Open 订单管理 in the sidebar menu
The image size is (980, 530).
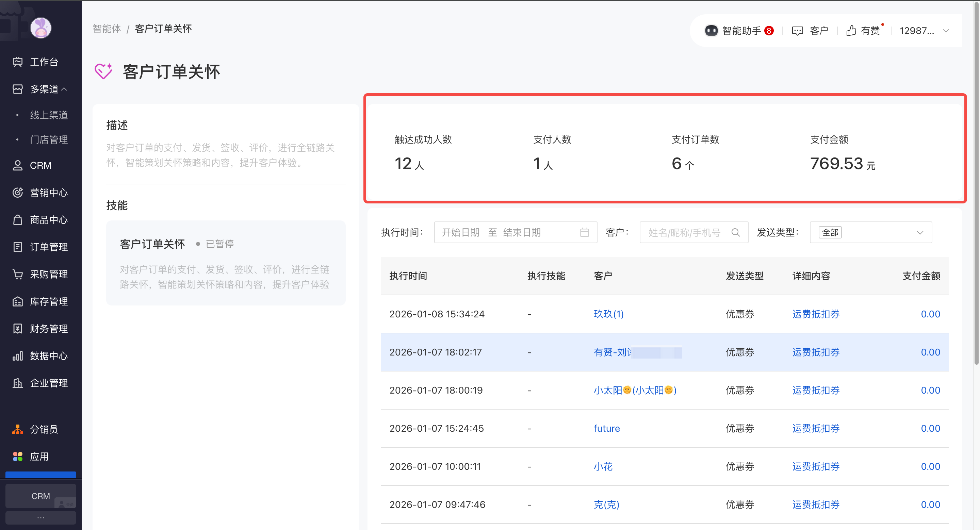[x=49, y=247]
